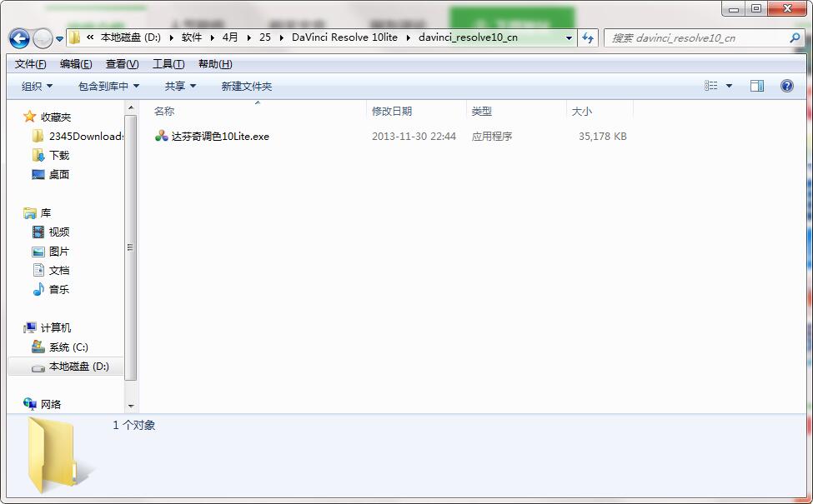The image size is (813, 504).
Task: Click the search magnifier icon
Action: [795, 37]
